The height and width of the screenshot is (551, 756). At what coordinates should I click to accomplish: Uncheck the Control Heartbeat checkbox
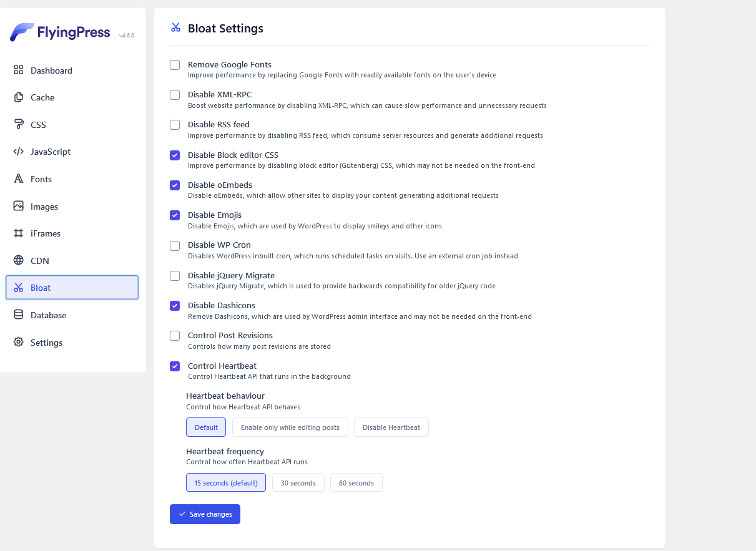[175, 366]
